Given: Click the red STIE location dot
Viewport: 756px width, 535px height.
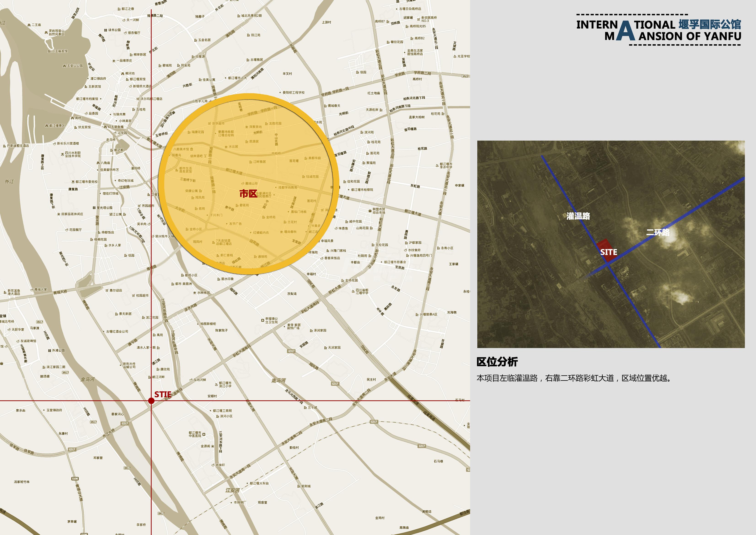Looking at the screenshot, I should tap(151, 401).
